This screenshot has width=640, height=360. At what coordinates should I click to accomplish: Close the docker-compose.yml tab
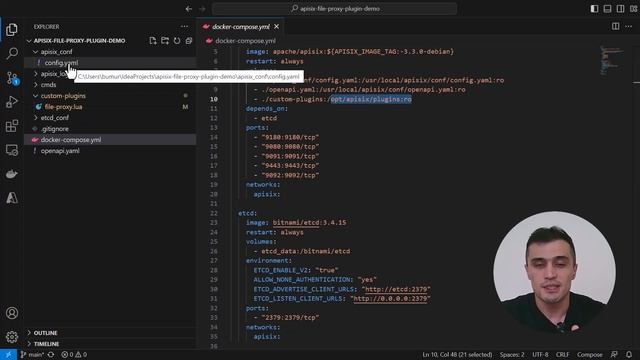coord(276,27)
